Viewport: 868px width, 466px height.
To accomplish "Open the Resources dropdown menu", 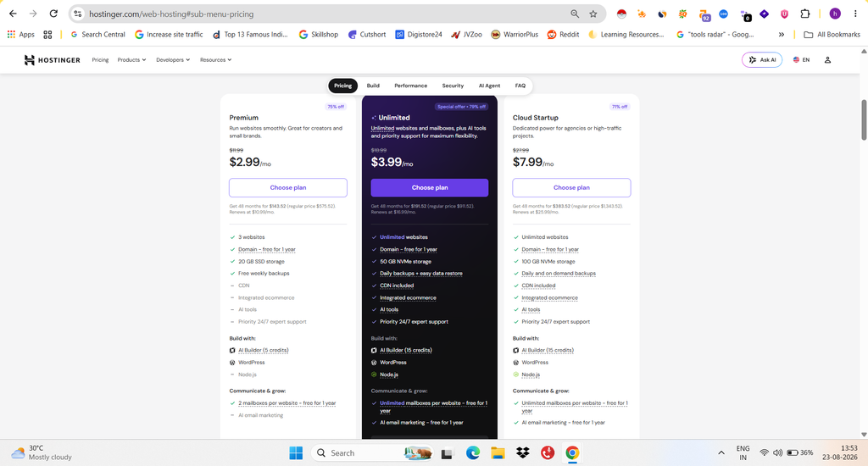I will (216, 60).
